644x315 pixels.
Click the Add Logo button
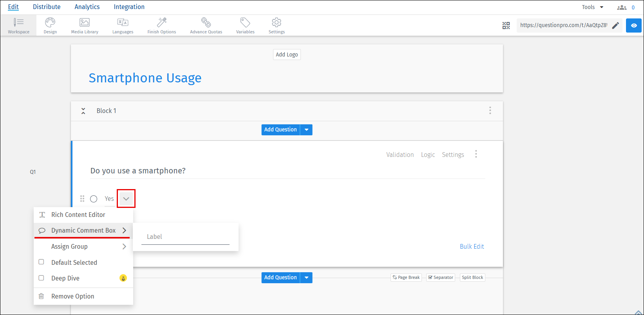point(287,55)
